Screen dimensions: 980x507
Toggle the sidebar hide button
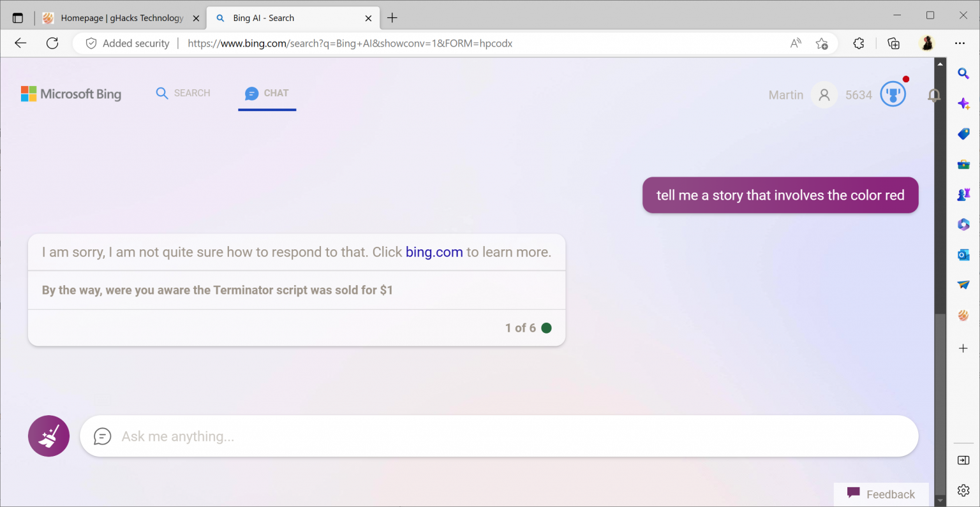click(963, 459)
